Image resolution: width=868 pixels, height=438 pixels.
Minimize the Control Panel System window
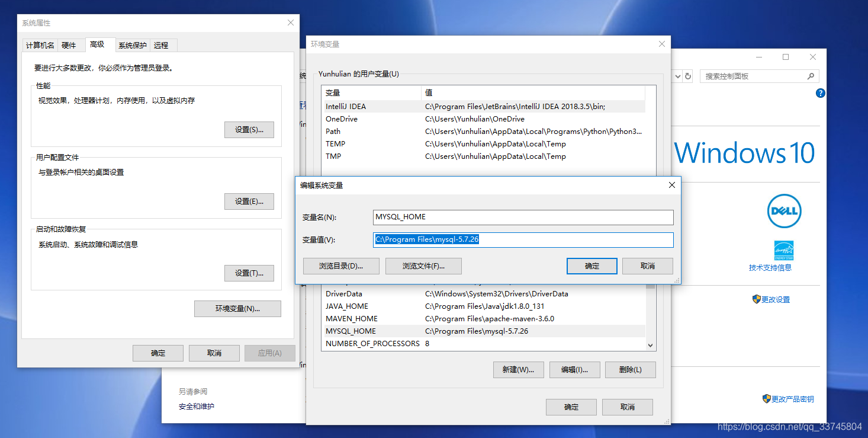pos(759,57)
